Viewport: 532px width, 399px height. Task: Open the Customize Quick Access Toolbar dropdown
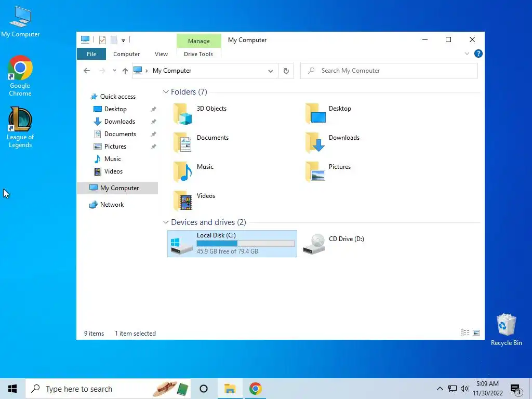coord(123,41)
